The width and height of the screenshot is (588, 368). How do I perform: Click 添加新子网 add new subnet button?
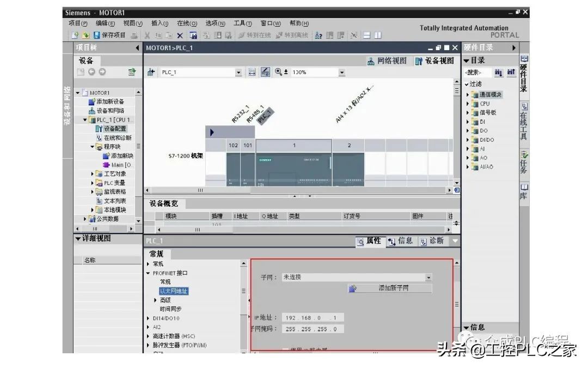[390, 288]
